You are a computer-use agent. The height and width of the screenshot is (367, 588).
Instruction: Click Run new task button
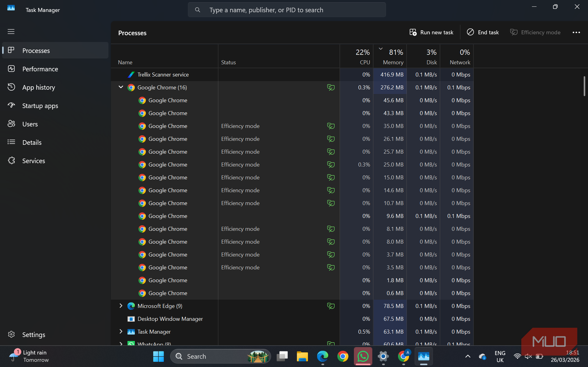431,32
